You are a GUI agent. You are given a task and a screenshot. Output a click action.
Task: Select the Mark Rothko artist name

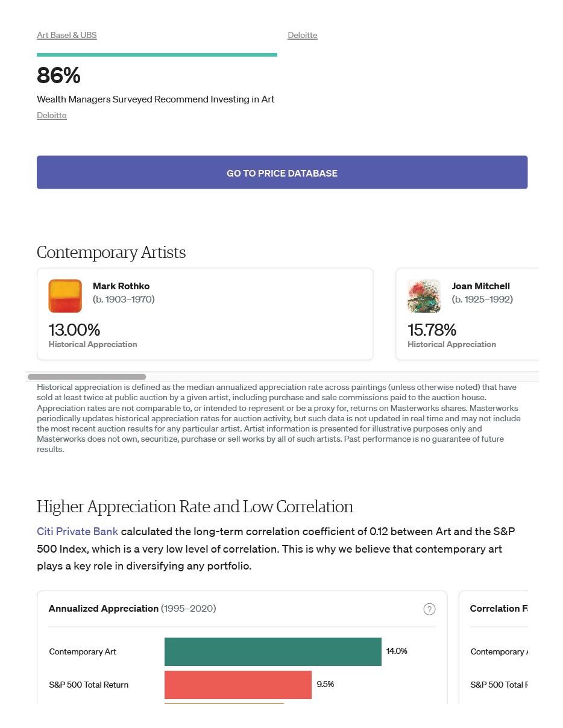pyautogui.click(x=121, y=286)
